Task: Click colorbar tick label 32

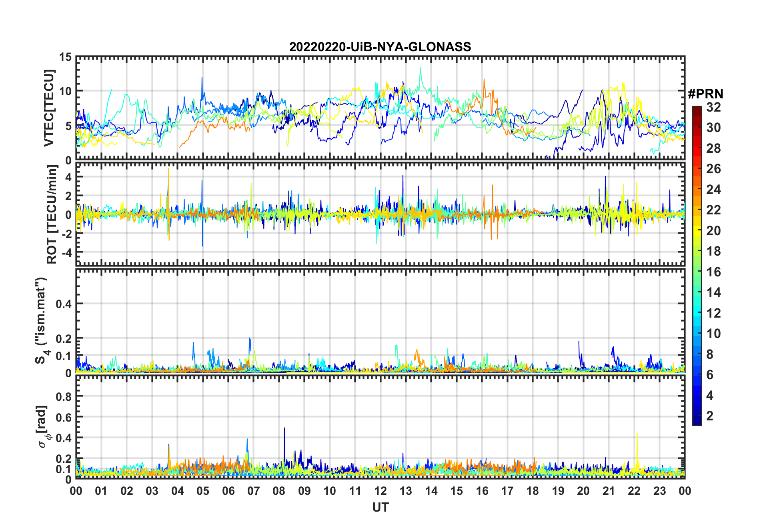Action: (x=713, y=107)
